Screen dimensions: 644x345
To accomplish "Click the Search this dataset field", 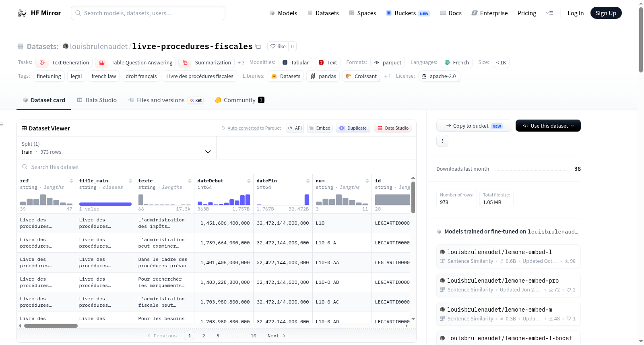I will 217,167.
